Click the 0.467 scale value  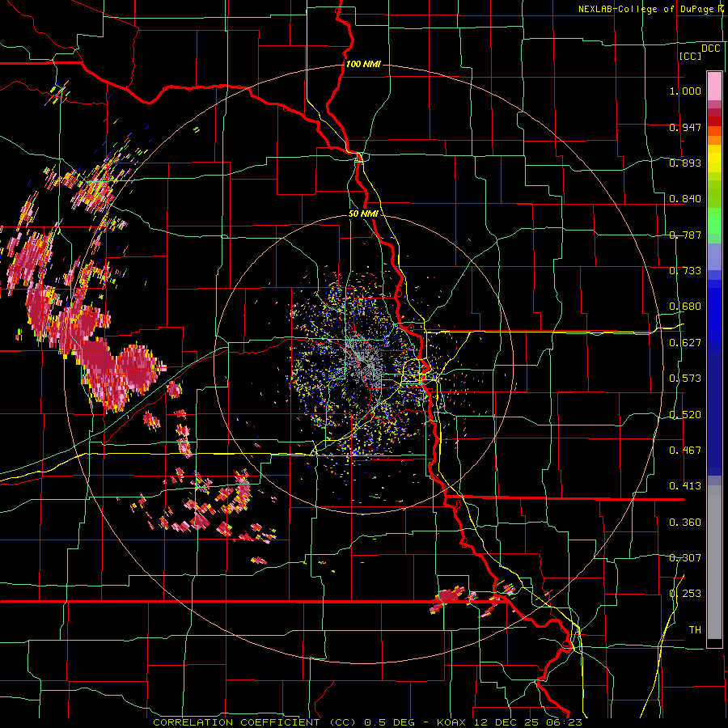(x=685, y=451)
